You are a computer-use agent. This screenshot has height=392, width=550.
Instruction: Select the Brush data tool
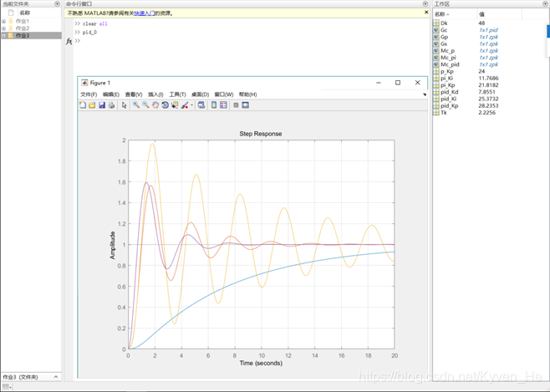(x=185, y=104)
